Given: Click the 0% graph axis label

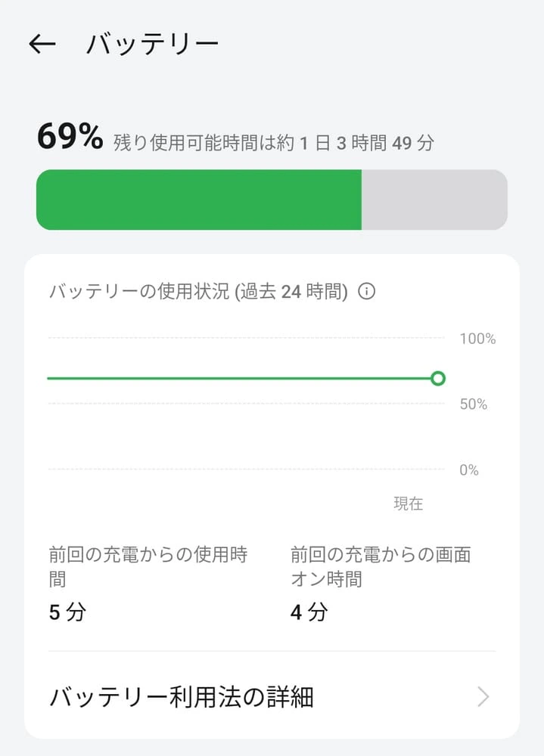Looking at the screenshot, I should [469, 470].
